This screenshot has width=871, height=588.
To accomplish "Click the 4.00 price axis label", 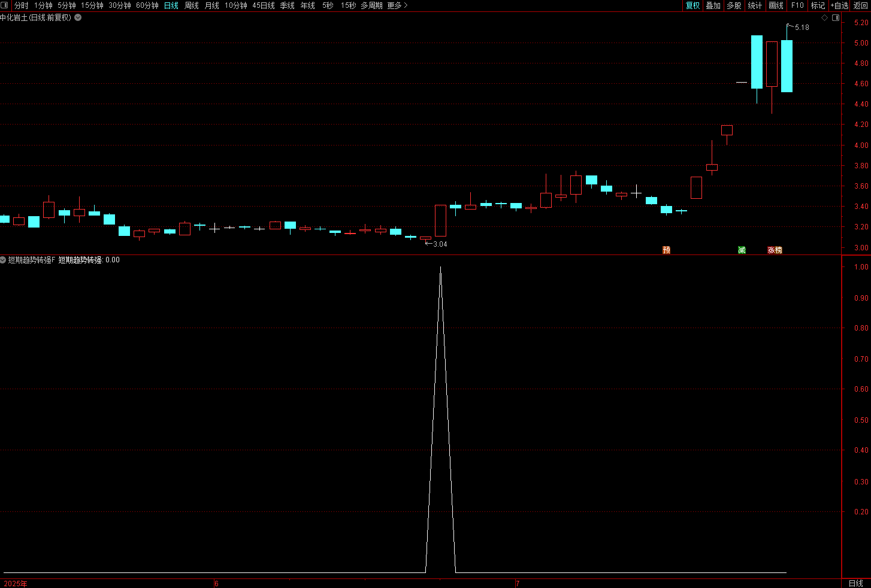I will pyautogui.click(x=861, y=145).
